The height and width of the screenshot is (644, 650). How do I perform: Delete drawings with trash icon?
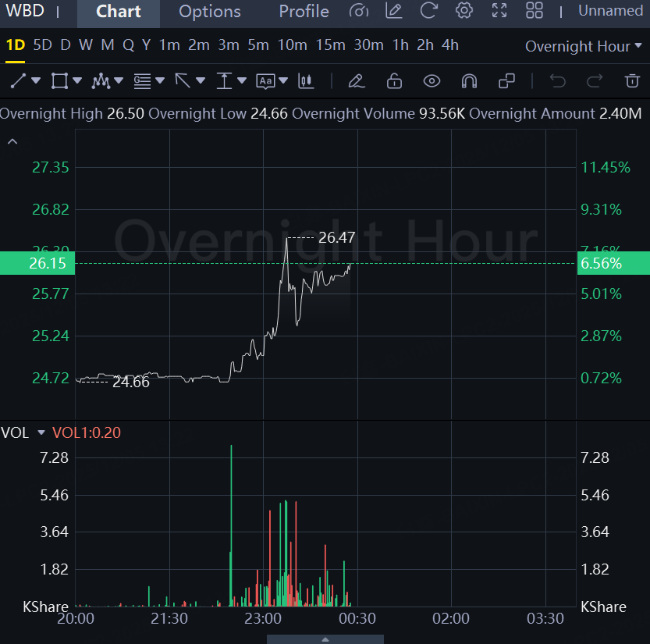632,81
